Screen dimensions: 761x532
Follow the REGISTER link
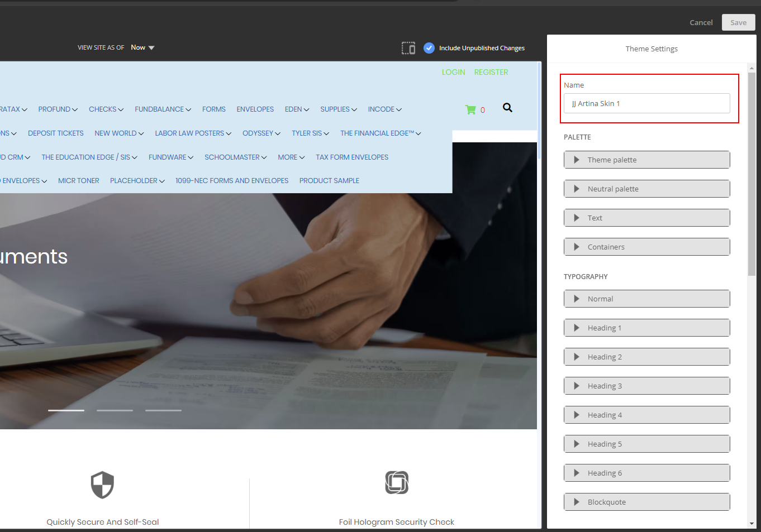491,72
